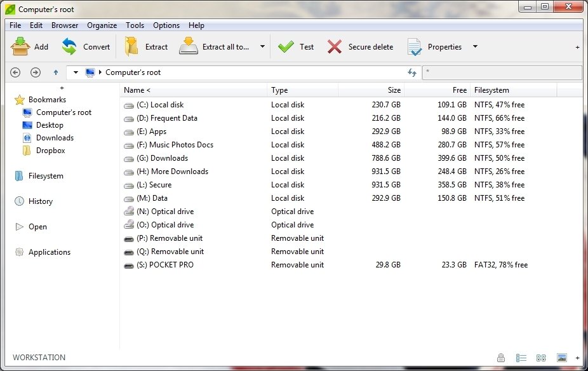The height and width of the screenshot is (371, 588).
Task: Open the address bar history dropdown
Action: click(x=76, y=72)
